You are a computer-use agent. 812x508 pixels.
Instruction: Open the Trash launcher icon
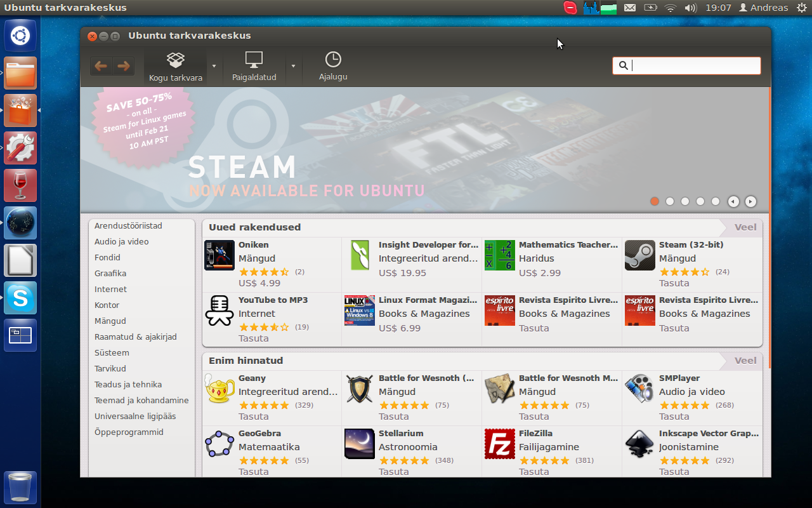[20, 488]
